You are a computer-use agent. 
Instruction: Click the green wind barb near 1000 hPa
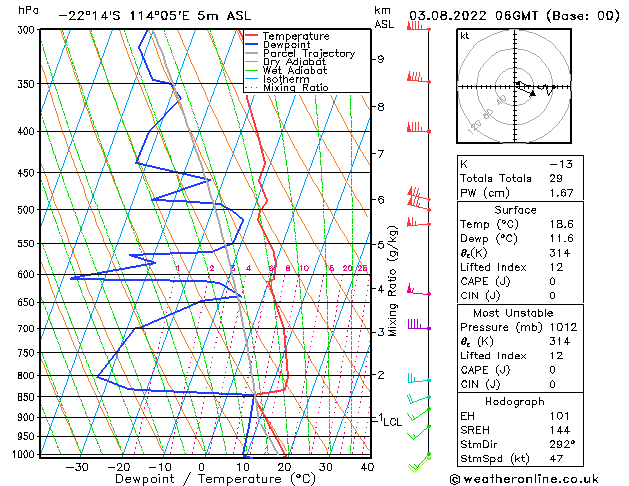[x=420, y=462]
